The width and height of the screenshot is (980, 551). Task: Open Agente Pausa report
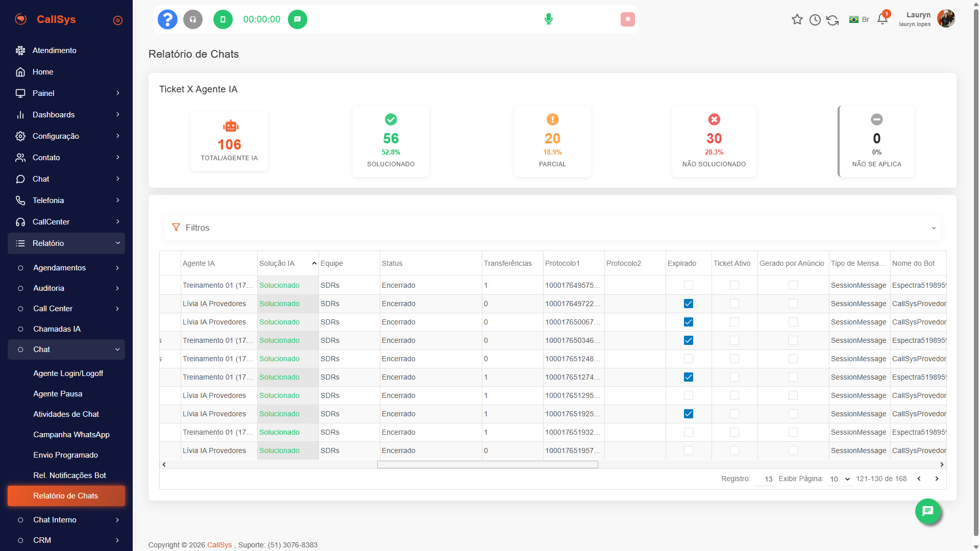coord(58,394)
